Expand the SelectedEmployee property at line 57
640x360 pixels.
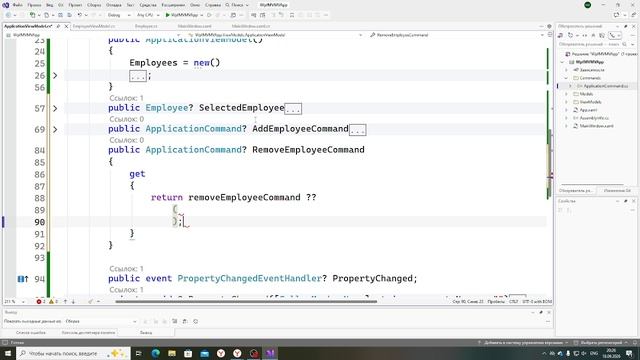[x=55, y=109]
